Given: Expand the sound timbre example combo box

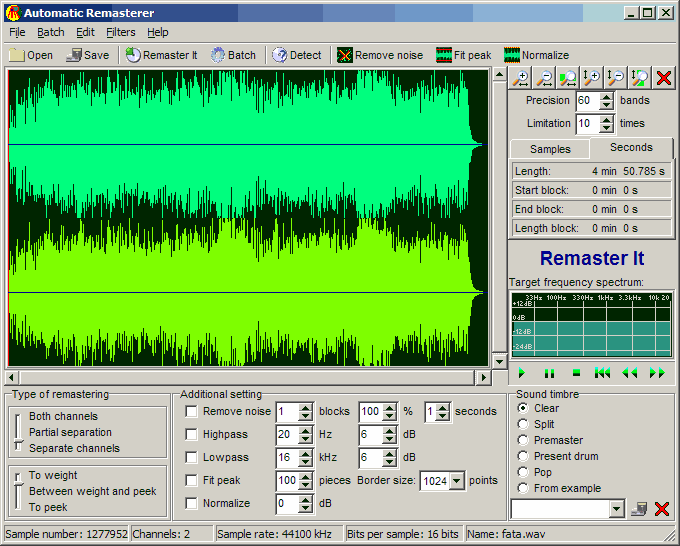Looking at the screenshot, I should click(x=616, y=509).
